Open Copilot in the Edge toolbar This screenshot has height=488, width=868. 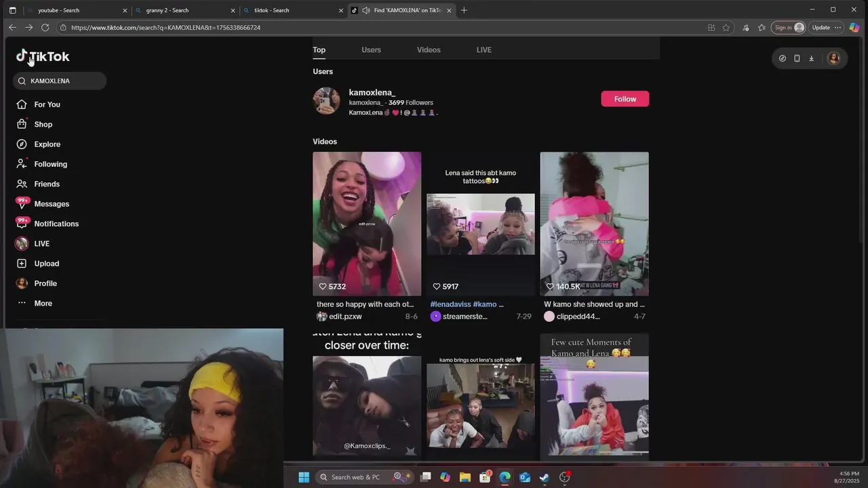coord(854,27)
